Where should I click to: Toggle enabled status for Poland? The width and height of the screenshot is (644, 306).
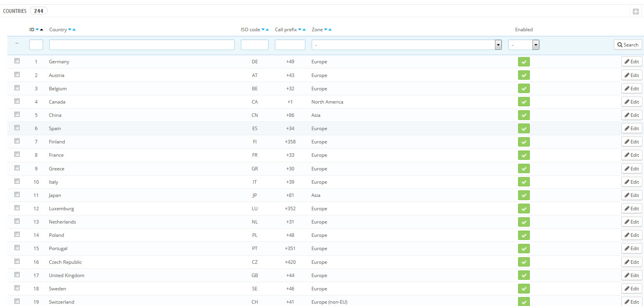524,235
